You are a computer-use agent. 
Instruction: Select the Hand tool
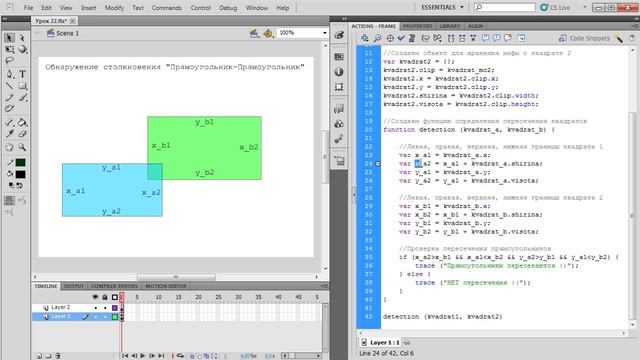(x=9, y=147)
